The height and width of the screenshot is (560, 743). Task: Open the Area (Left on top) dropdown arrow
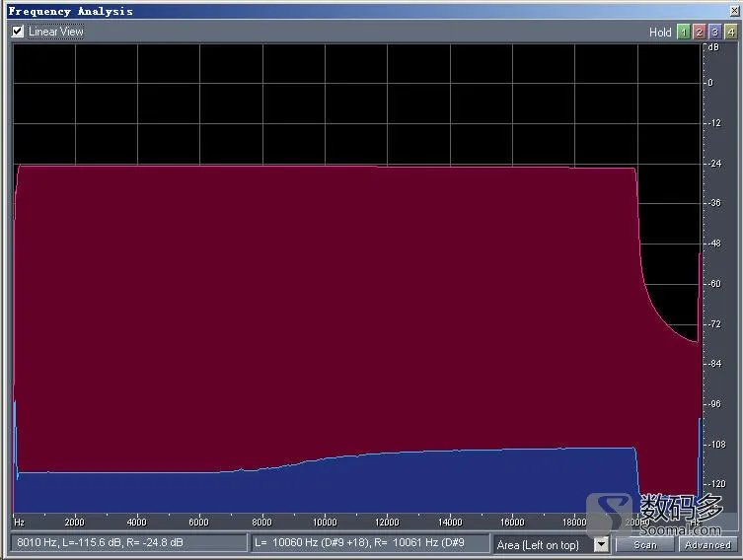[601, 544]
